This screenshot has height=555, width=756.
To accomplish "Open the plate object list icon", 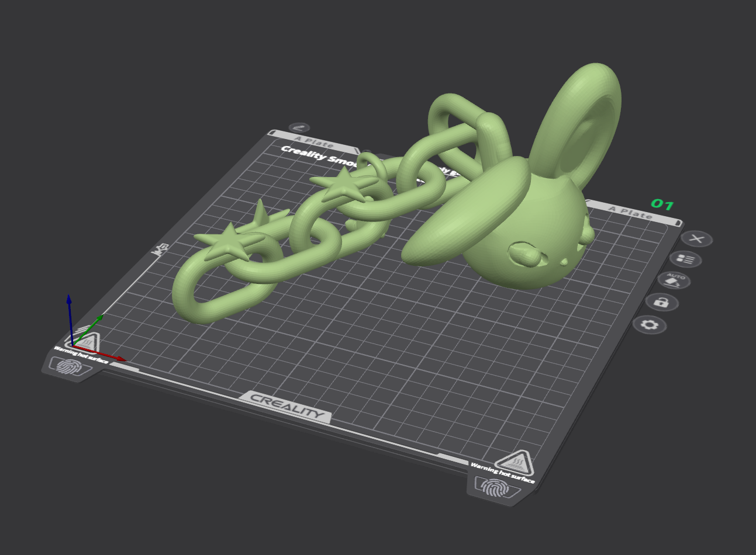I will pyautogui.click(x=685, y=259).
